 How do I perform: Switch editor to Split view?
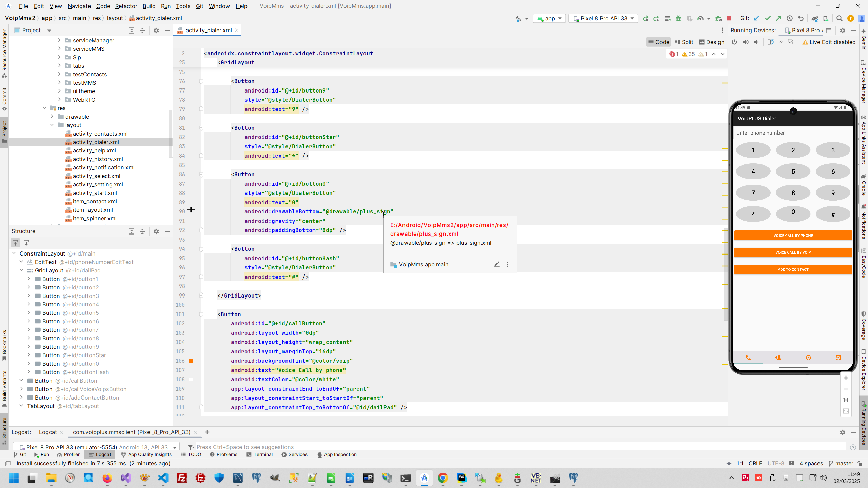[x=684, y=42]
